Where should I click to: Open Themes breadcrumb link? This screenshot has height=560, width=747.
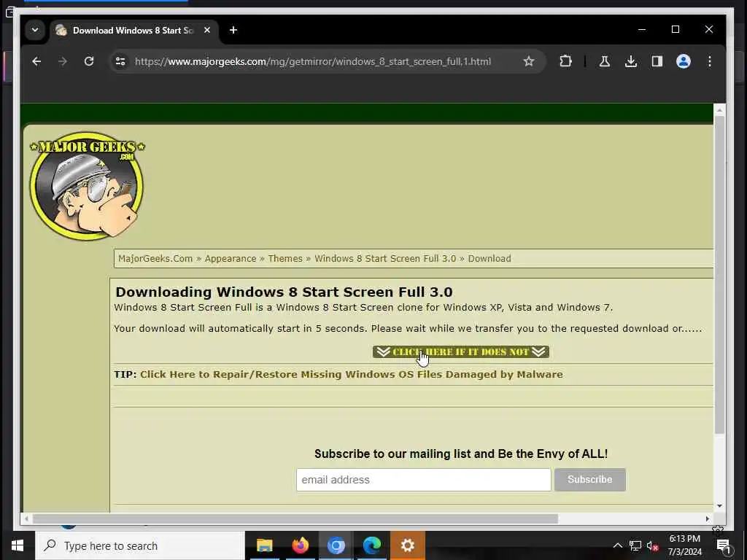click(285, 259)
